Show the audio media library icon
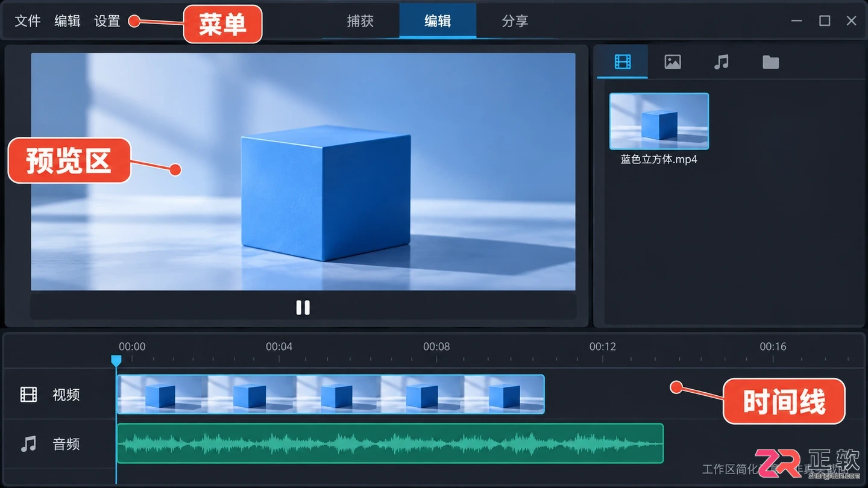This screenshot has width=868, height=488. [722, 61]
